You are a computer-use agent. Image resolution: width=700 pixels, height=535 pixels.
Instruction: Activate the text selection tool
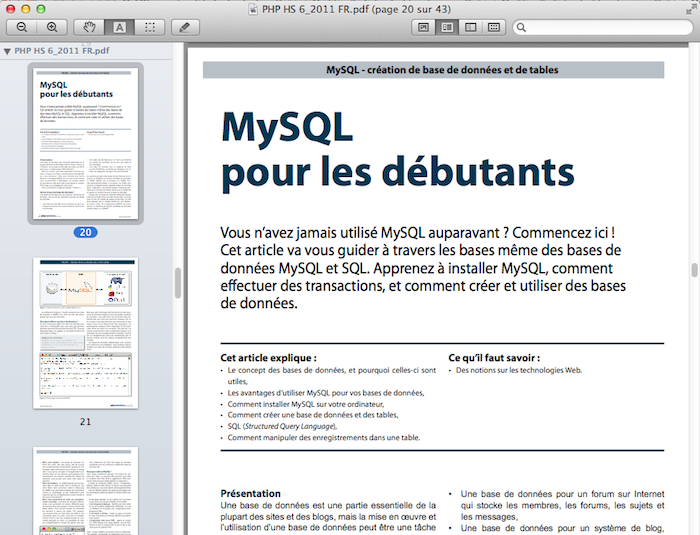(x=119, y=27)
